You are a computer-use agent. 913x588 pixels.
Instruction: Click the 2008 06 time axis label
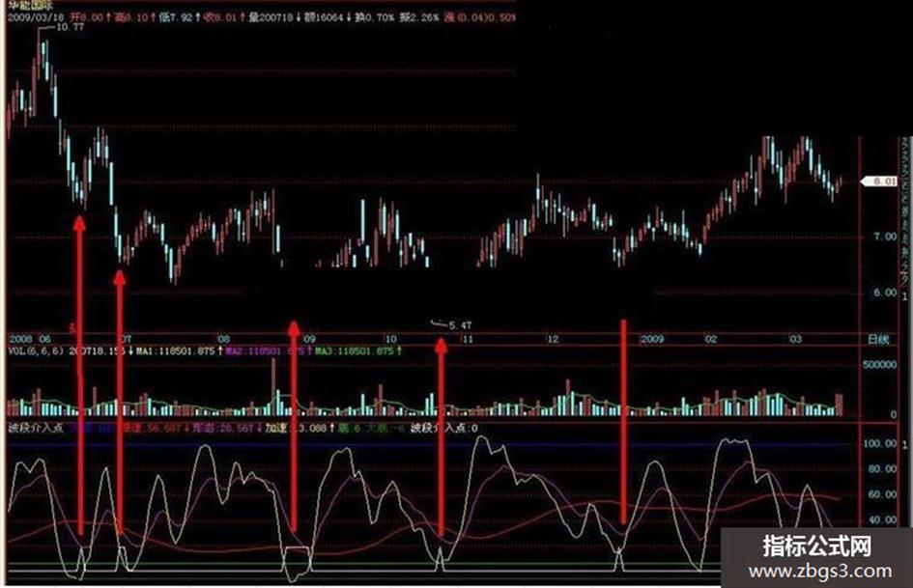coord(30,339)
